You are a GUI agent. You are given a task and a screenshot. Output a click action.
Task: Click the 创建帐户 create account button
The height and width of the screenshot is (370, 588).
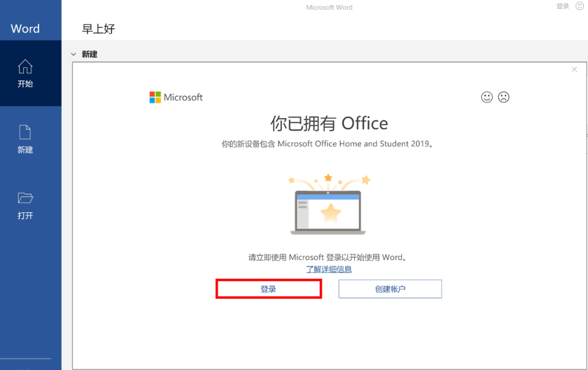(390, 289)
